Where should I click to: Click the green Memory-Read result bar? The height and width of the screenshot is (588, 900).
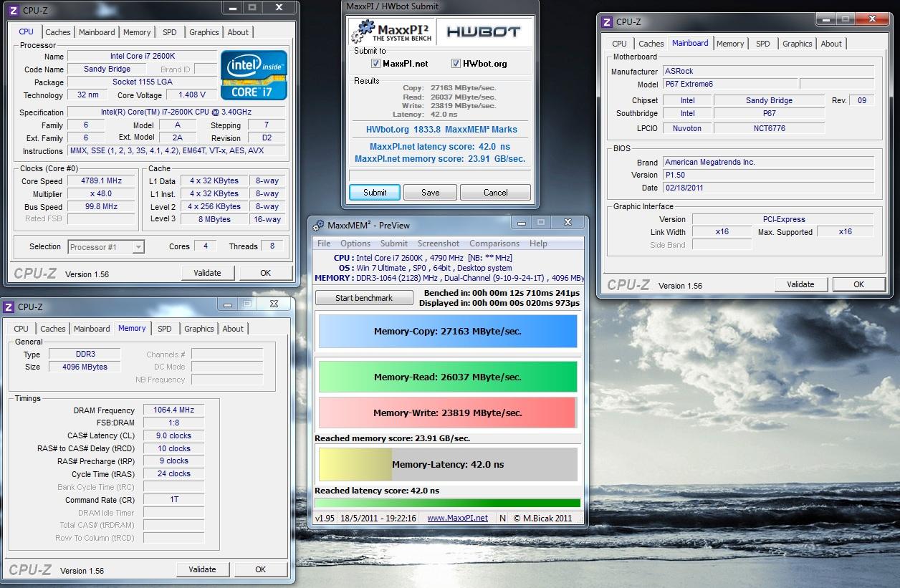tap(448, 377)
